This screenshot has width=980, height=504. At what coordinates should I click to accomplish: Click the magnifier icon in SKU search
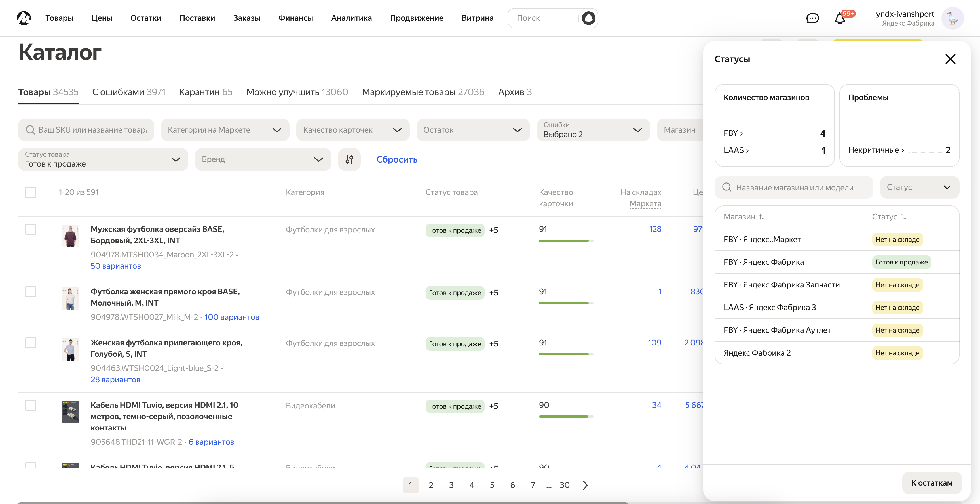pyautogui.click(x=30, y=130)
